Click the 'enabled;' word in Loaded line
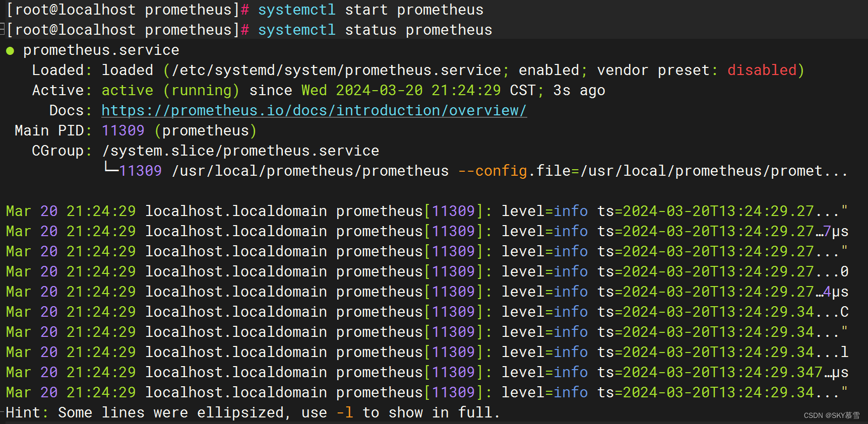 pyautogui.click(x=553, y=70)
